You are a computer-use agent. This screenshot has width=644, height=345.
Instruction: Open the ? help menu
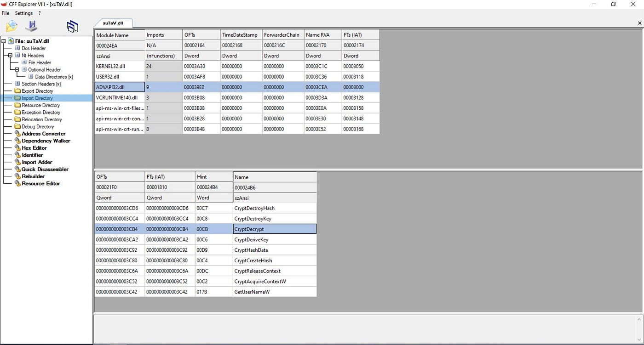pyautogui.click(x=40, y=13)
